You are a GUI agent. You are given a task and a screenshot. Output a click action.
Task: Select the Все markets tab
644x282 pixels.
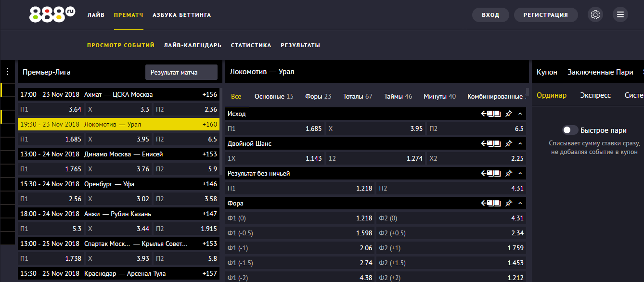pyautogui.click(x=236, y=96)
